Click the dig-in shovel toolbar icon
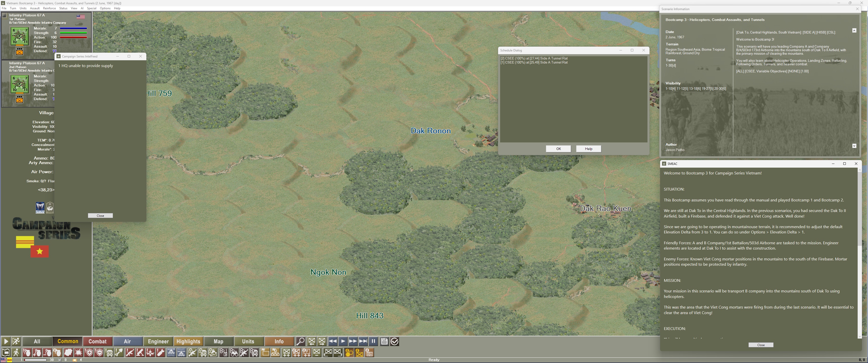 coord(119,353)
